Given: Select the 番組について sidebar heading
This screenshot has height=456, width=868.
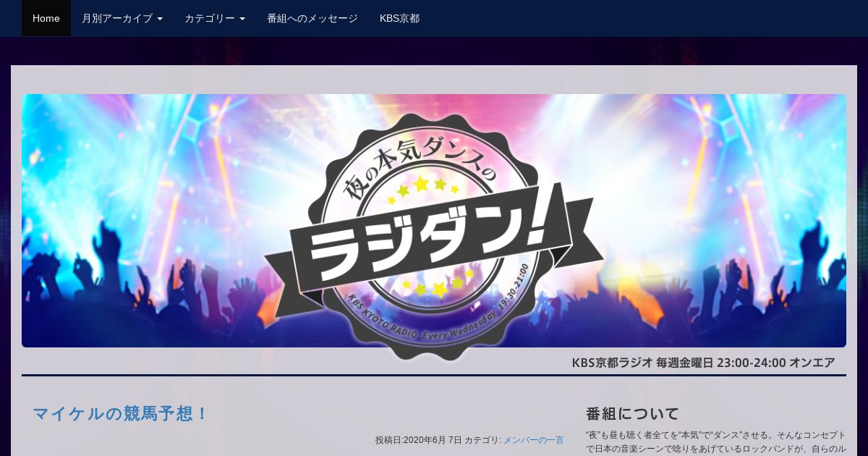Looking at the screenshot, I should (633, 414).
